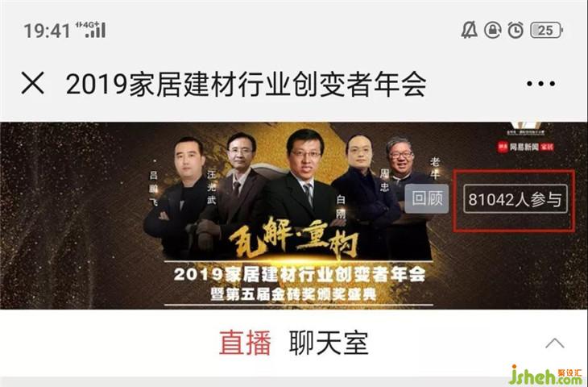This screenshot has height=387, width=588.
Task: Tap the rotation lock status icon
Action: pyautogui.click(x=493, y=30)
